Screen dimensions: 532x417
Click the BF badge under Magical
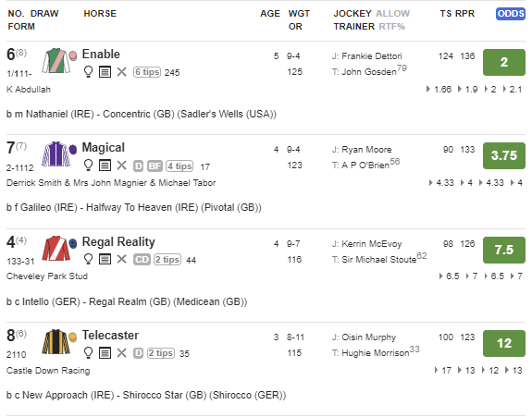[155, 166]
